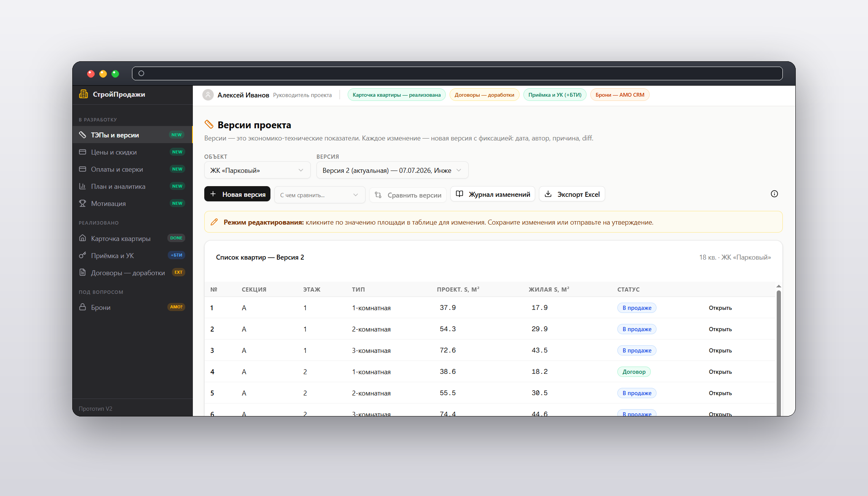Click living area value 43.5

point(539,350)
